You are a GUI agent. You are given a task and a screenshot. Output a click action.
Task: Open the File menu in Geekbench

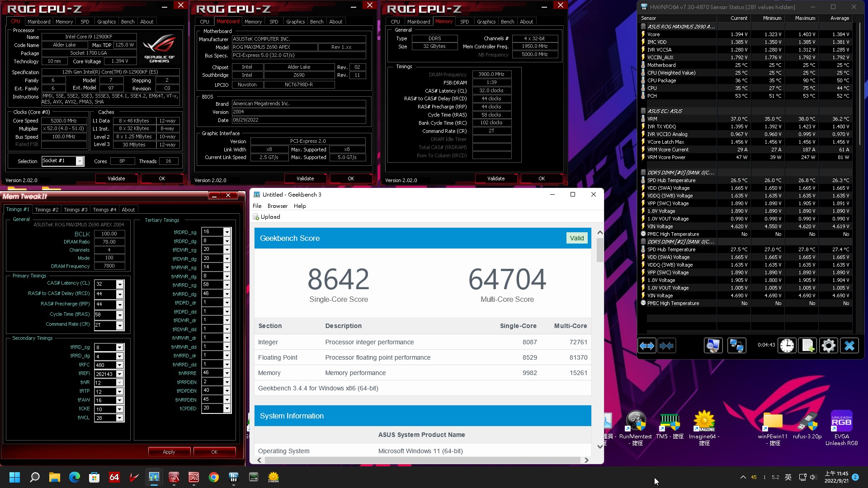pyautogui.click(x=257, y=206)
